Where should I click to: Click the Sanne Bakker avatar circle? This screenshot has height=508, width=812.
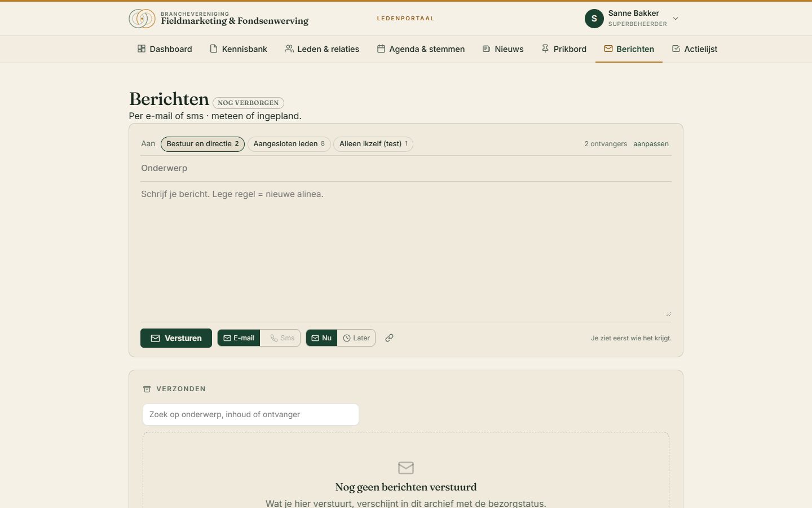pos(594,19)
